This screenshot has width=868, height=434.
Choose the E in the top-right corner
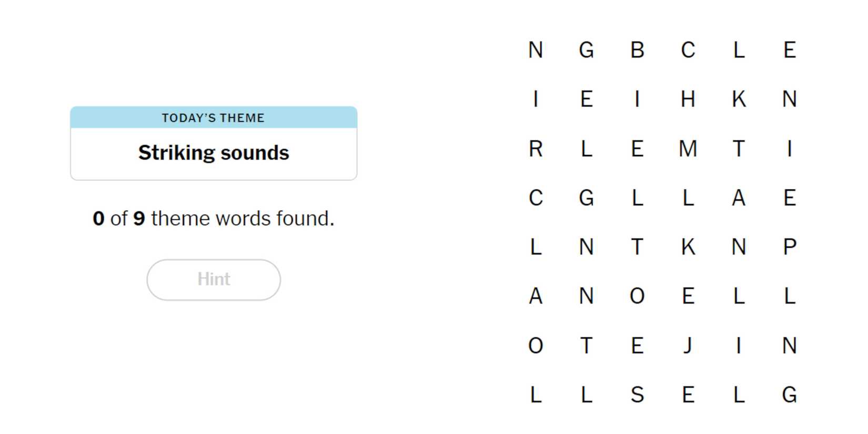[789, 51]
